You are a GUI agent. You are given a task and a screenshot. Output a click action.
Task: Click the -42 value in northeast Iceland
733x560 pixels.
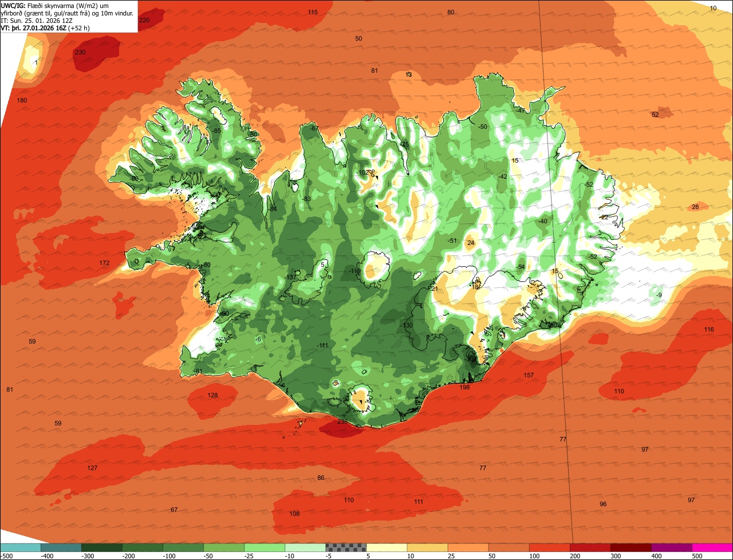pos(502,176)
